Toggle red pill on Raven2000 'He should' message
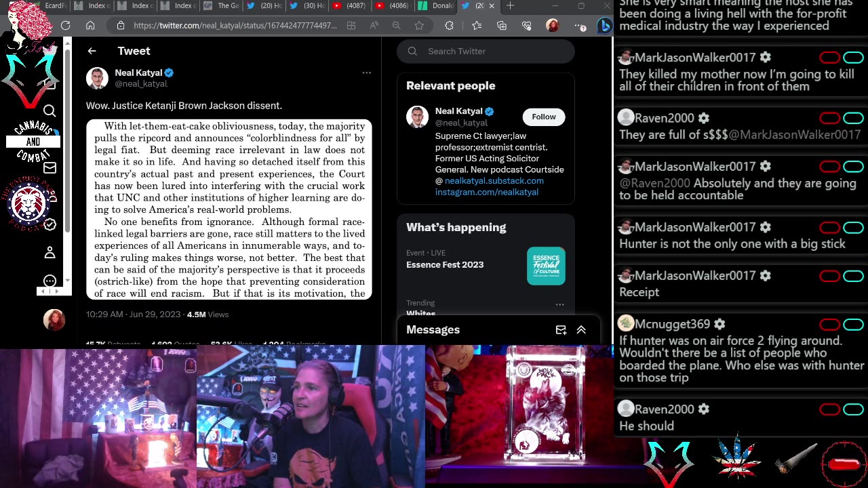Screen dimensions: 868x488 [x=829, y=409]
